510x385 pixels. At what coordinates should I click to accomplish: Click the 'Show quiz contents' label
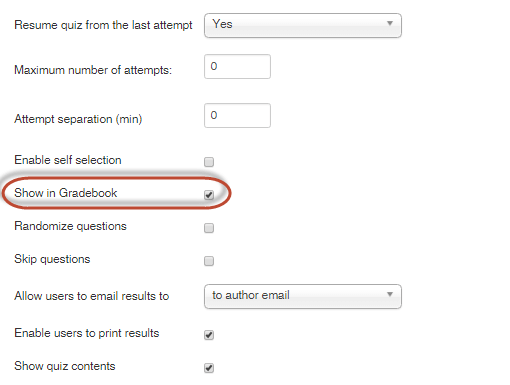65,366
